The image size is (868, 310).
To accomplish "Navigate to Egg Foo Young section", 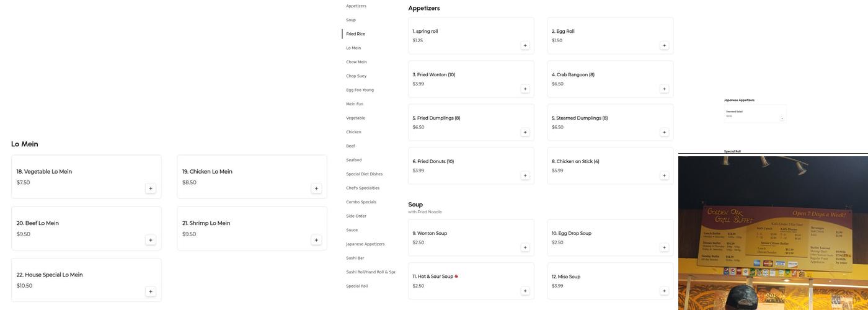I will pyautogui.click(x=360, y=90).
